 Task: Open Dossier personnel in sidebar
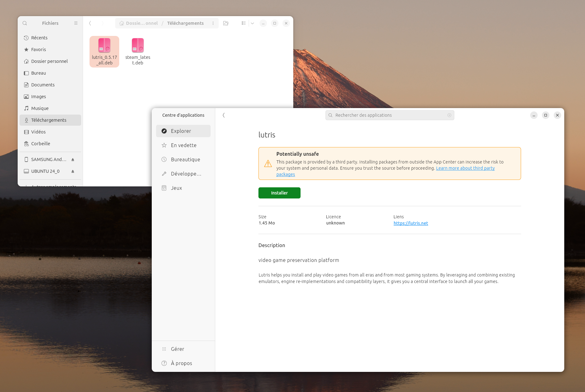(50, 61)
